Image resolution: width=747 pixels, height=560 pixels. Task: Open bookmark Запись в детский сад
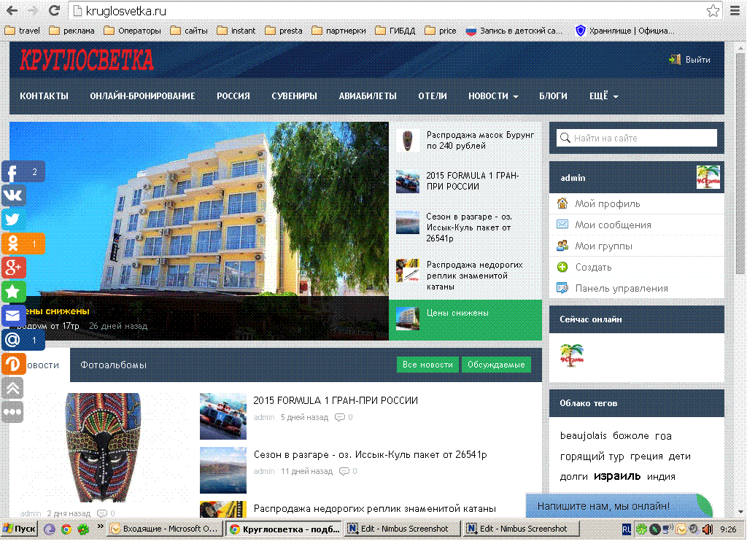[x=514, y=31]
